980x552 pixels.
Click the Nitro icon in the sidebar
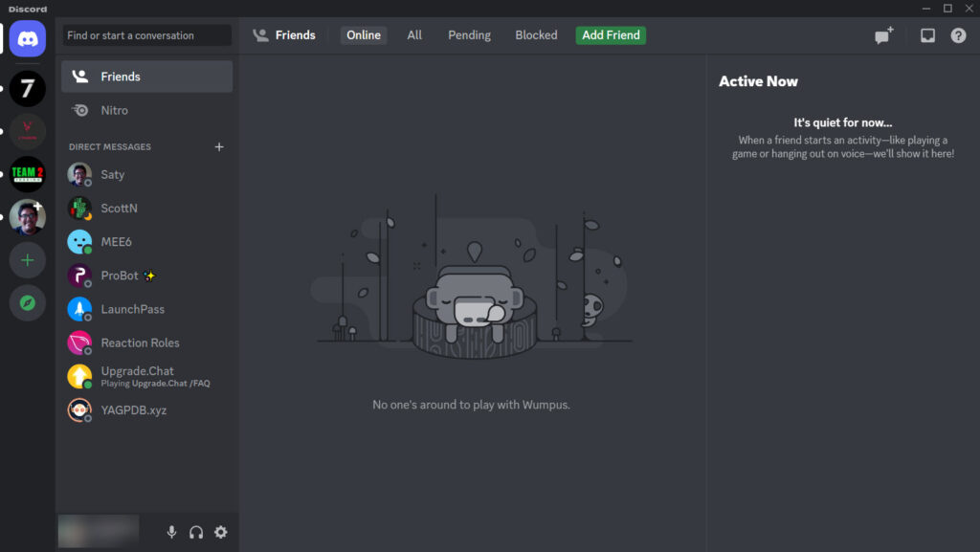[80, 111]
